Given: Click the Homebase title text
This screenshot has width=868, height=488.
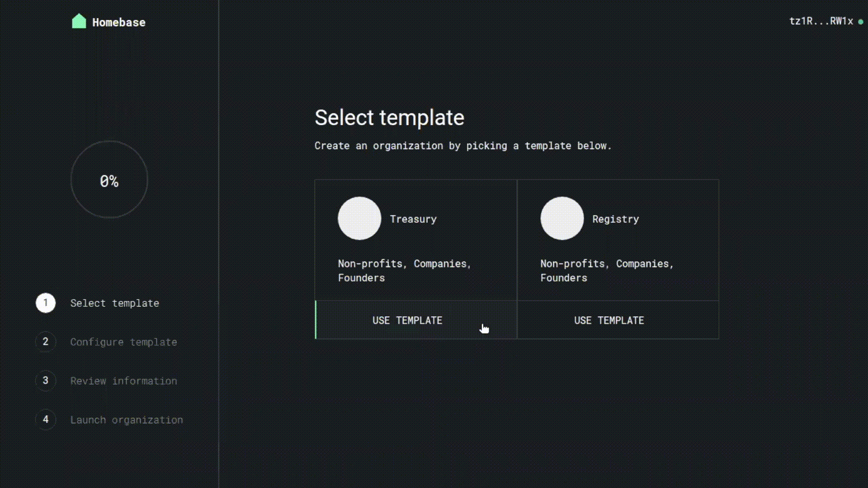Looking at the screenshot, I should [119, 23].
